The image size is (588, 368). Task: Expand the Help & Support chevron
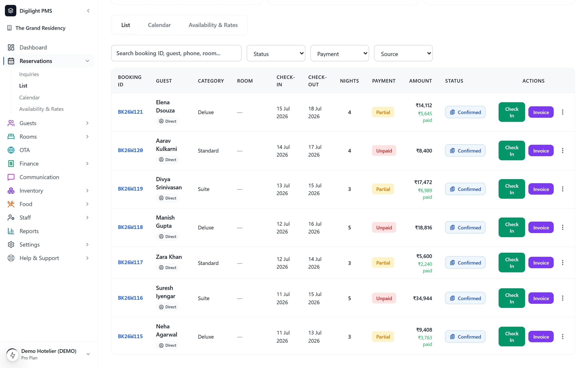tap(87, 258)
